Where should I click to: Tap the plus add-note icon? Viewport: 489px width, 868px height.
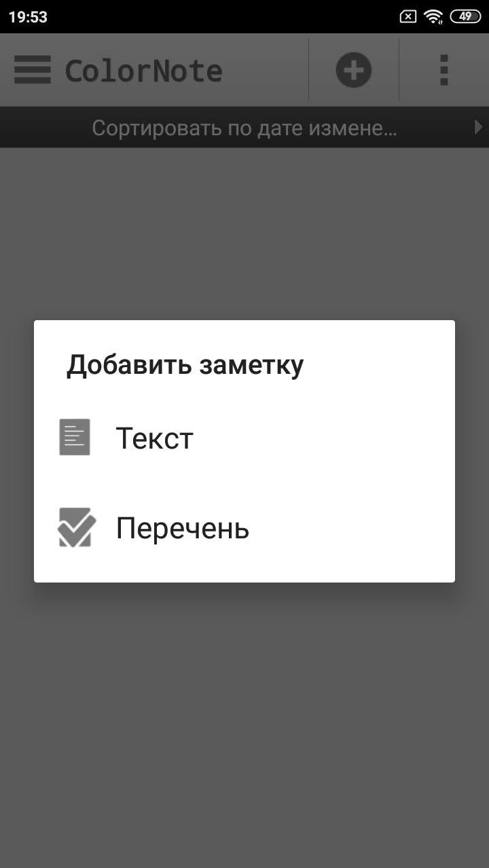tap(353, 70)
